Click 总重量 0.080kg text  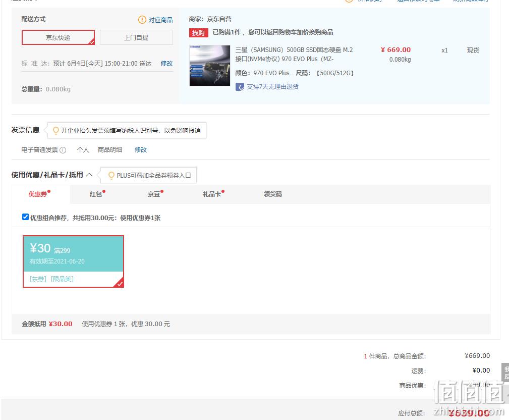click(46, 89)
